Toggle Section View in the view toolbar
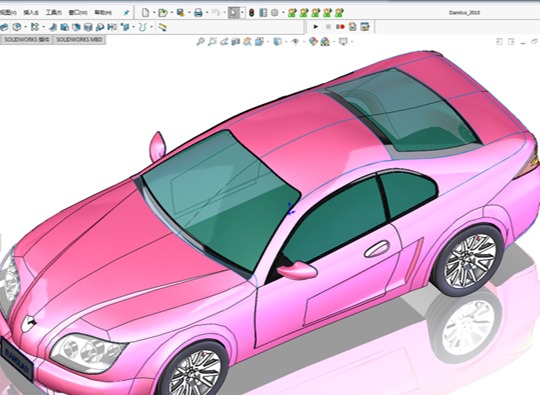The image size is (540, 395). tap(236, 42)
